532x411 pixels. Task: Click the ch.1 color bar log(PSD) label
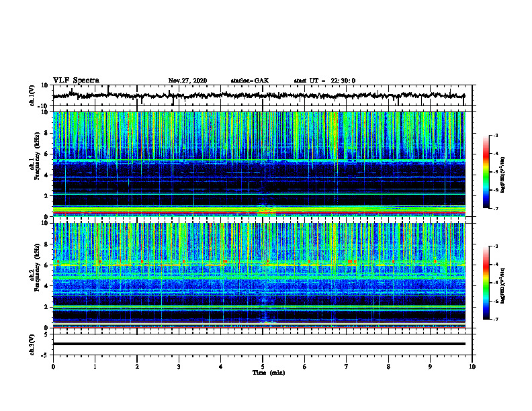(x=503, y=175)
